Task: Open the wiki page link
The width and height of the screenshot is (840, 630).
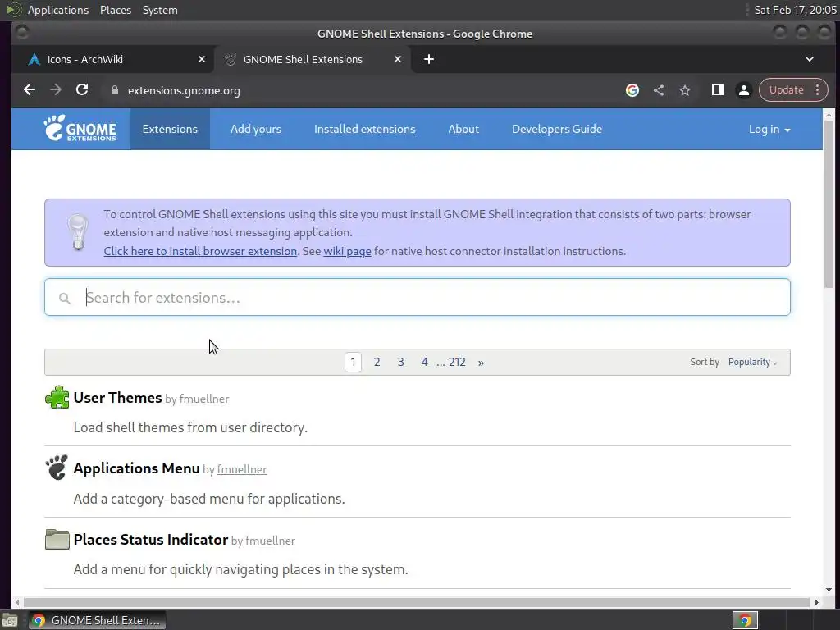Action: coord(347,251)
